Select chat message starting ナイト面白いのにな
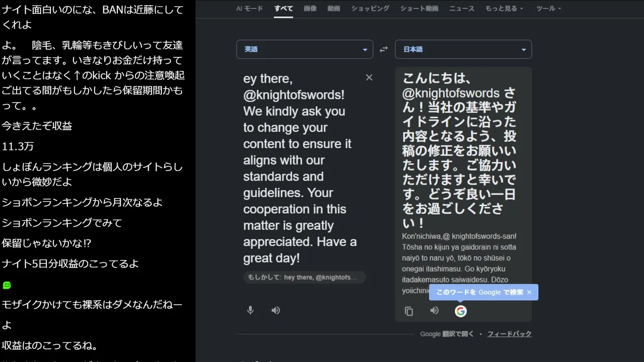 [x=92, y=17]
